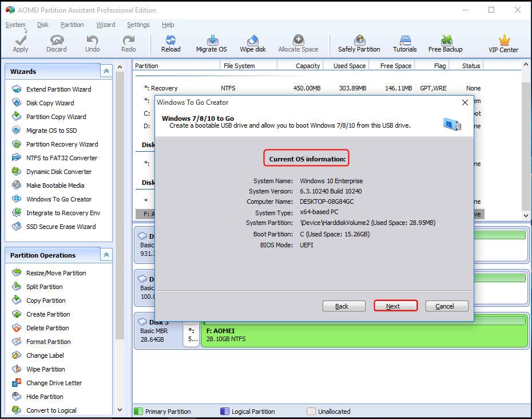532x419 pixels.
Task: Open the System menu
Action: pos(15,25)
